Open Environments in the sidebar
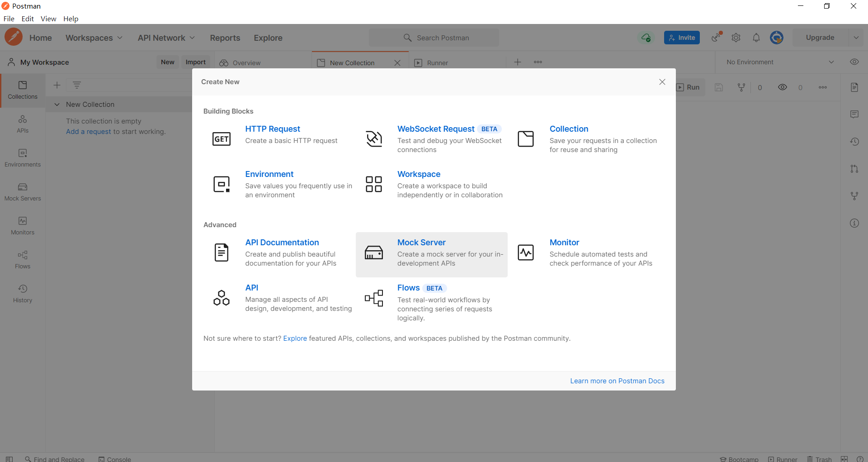Viewport: 868px width, 462px height. [23, 158]
